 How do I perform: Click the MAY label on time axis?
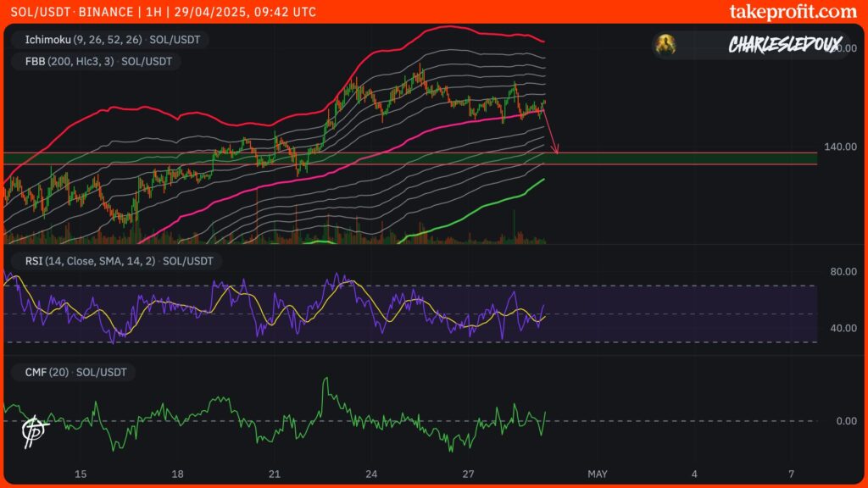[598, 473]
